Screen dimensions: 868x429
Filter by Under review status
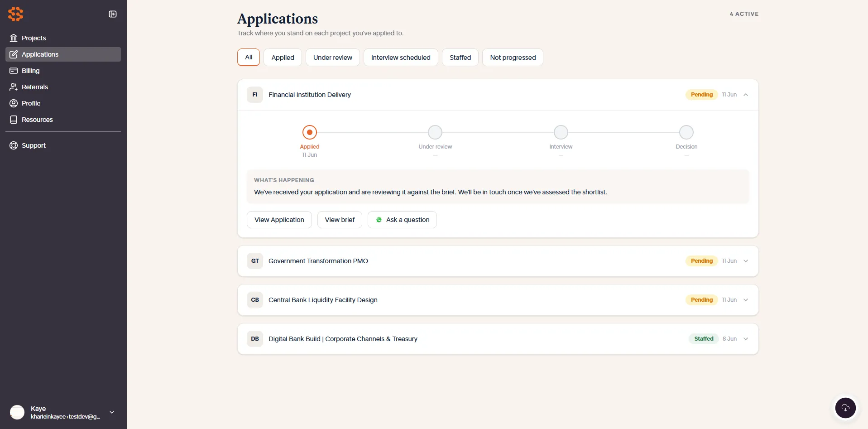tap(332, 58)
